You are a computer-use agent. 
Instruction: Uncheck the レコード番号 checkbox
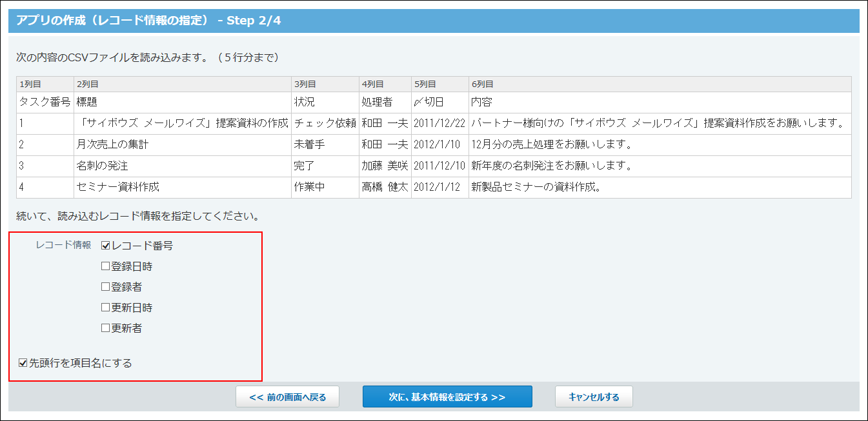point(106,246)
